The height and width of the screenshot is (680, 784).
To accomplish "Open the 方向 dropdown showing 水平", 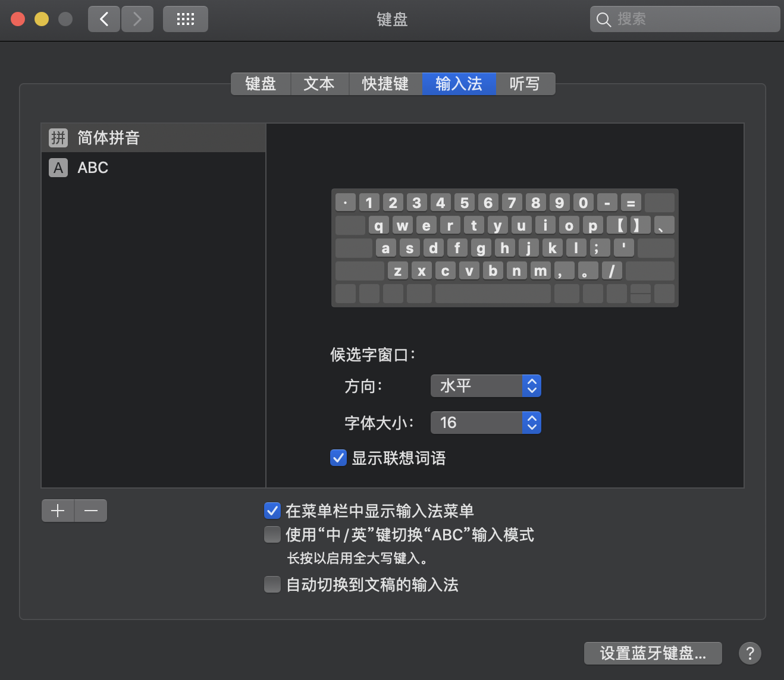I will click(x=485, y=386).
